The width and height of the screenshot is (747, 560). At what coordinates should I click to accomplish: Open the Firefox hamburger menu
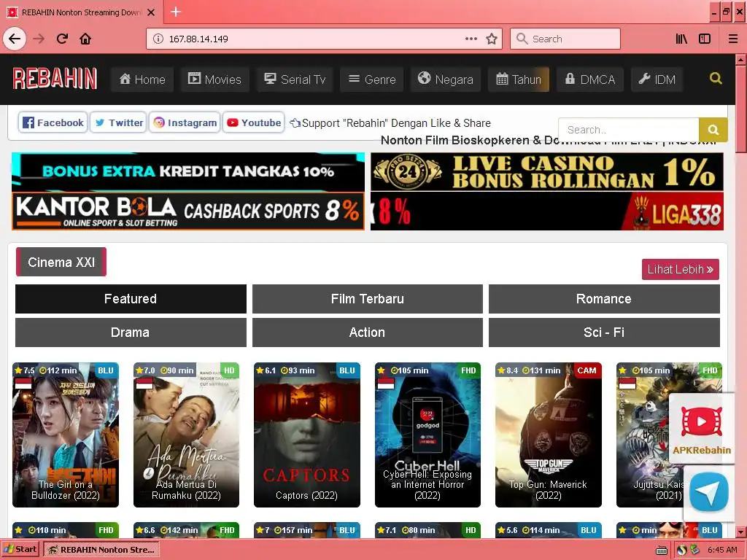(732, 39)
